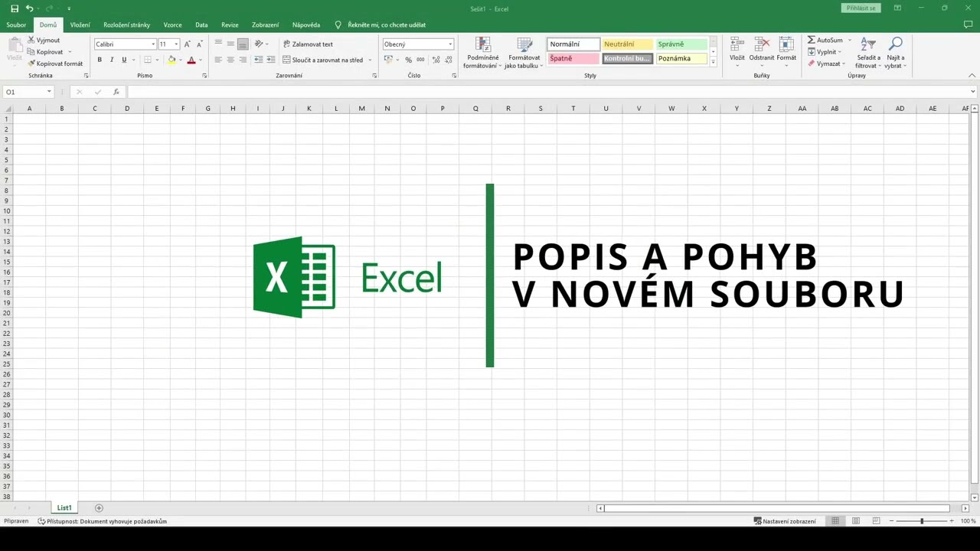This screenshot has width=980, height=551.
Task: Apply the Správně cell style
Action: [x=681, y=44]
